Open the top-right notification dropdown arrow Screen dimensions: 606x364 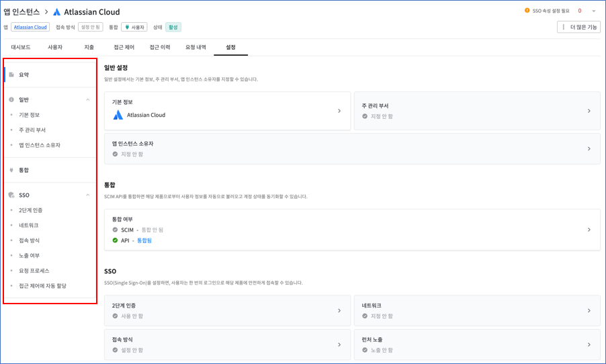pyautogui.click(x=594, y=11)
